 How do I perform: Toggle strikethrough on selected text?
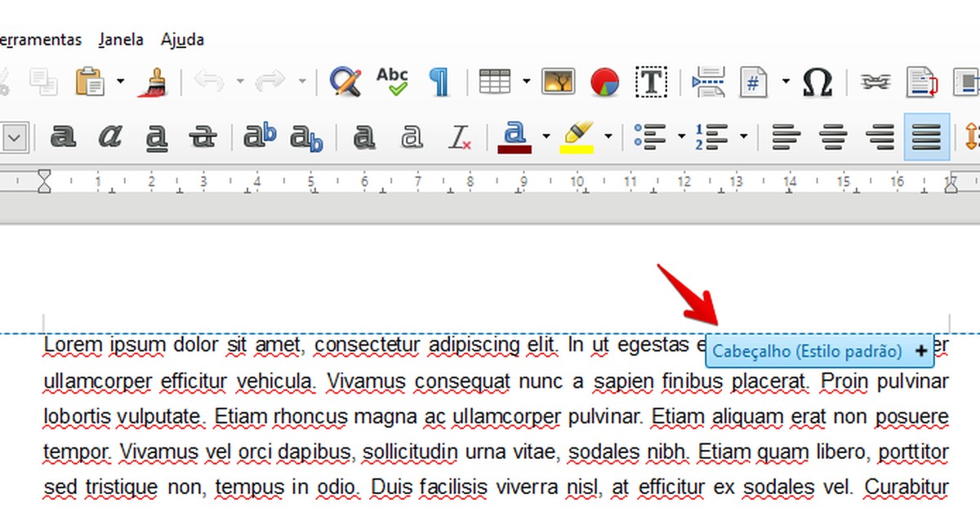tap(203, 136)
